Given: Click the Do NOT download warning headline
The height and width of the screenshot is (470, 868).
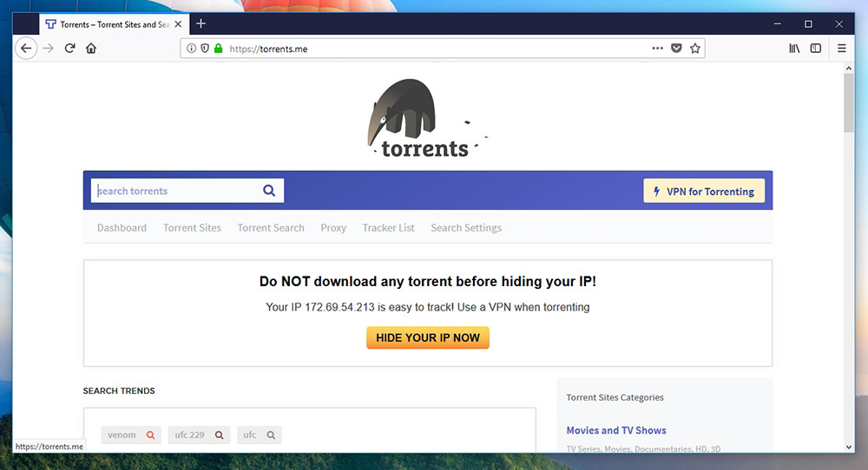Looking at the screenshot, I should (x=427, y=282).
